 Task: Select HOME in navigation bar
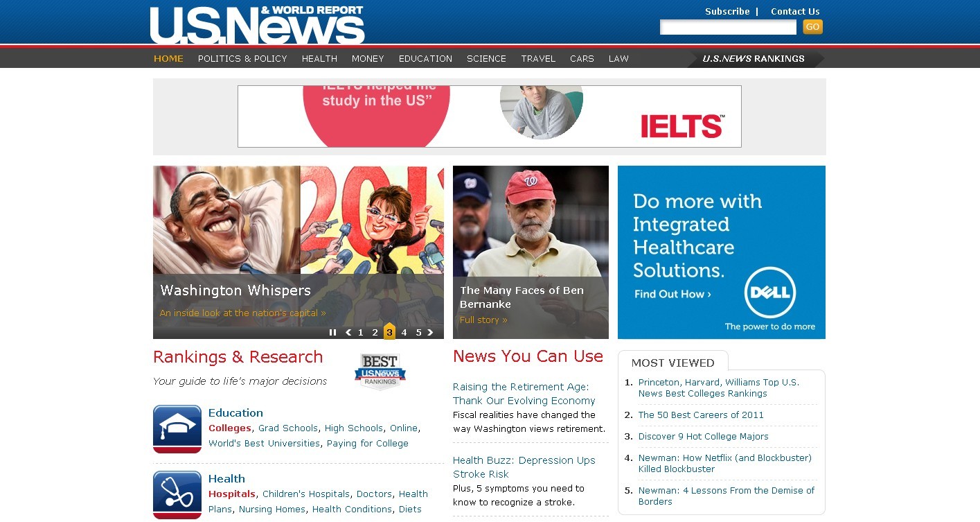tap(168, 59)
